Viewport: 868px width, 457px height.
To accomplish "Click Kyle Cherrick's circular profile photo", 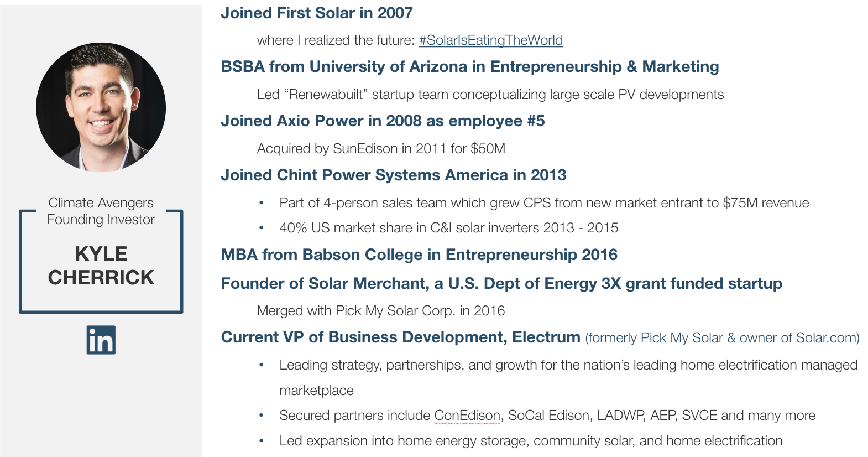I will coord(101,107).
